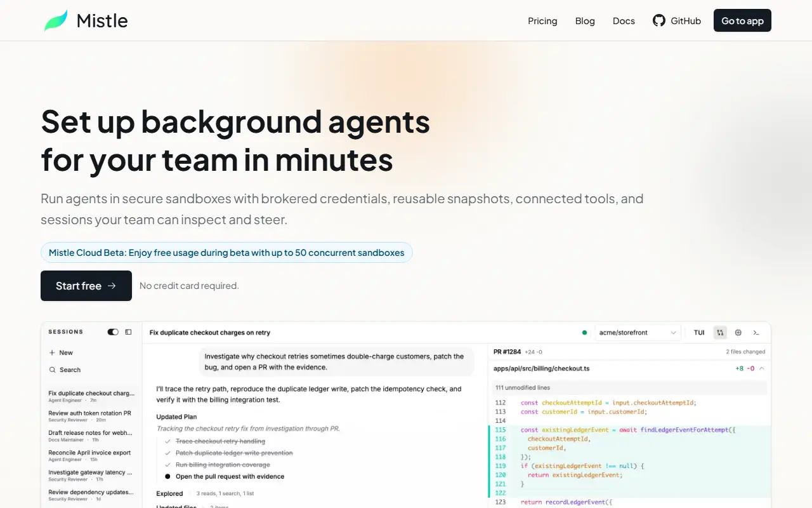
Task: Switch to the TUI view tab
Action: coord(699,332)
